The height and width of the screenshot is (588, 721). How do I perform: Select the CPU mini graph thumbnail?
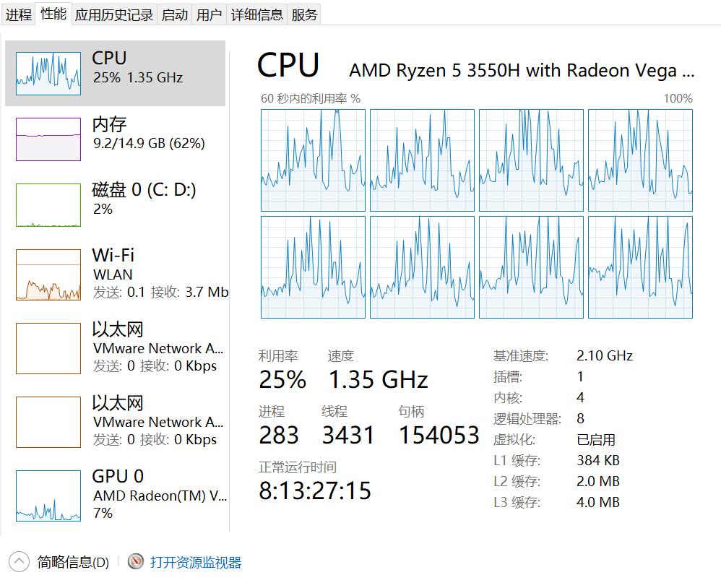tap(48, 73)
